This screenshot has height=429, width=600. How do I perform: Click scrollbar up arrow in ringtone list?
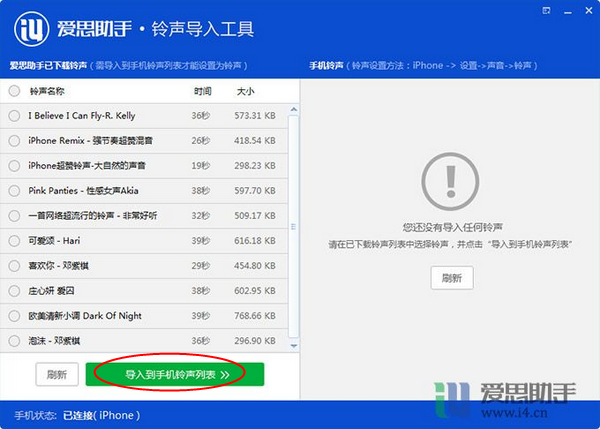pos(293,109)
